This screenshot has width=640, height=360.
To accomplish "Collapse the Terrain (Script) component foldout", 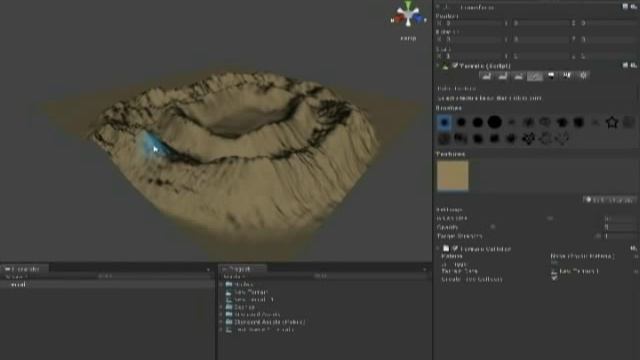I will coord(438,66).
